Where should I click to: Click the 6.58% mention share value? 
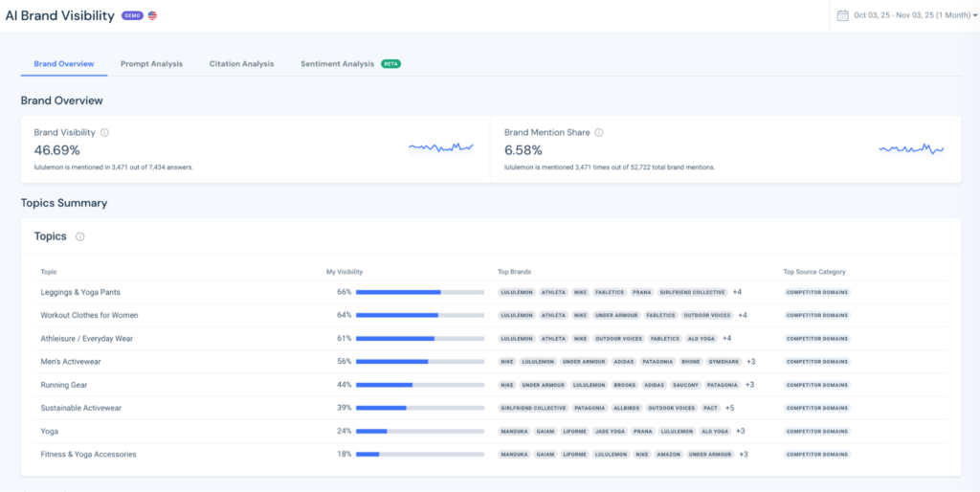tap(523, 150)
